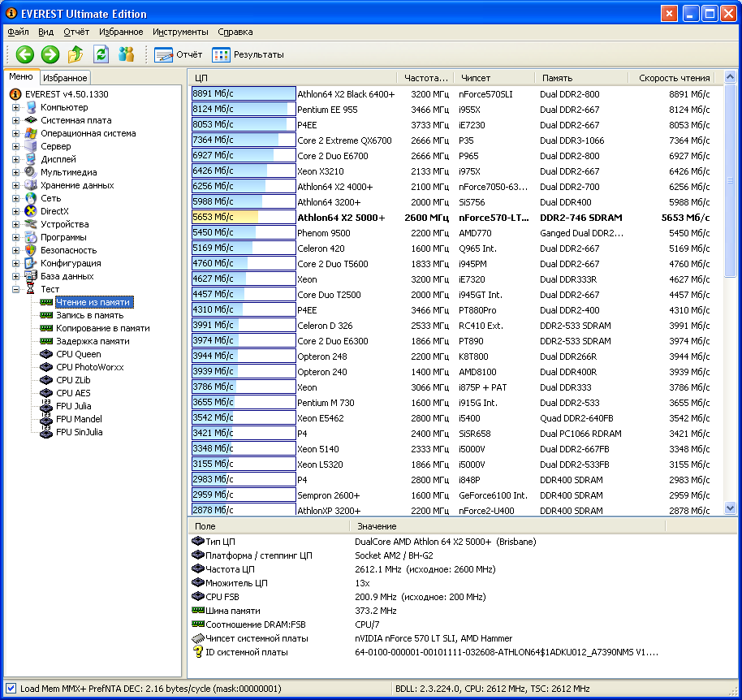
Task: Select the Задержка памяти tree item
Action: tap(93, 341)
